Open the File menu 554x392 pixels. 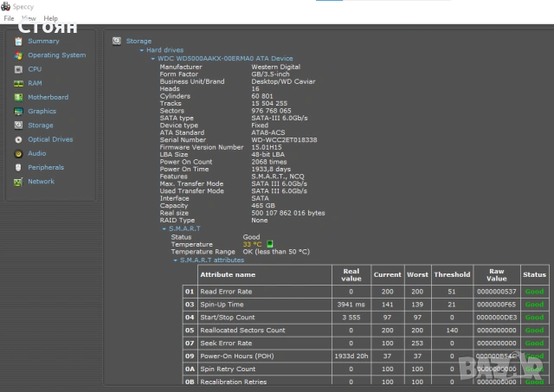[10, 18]
